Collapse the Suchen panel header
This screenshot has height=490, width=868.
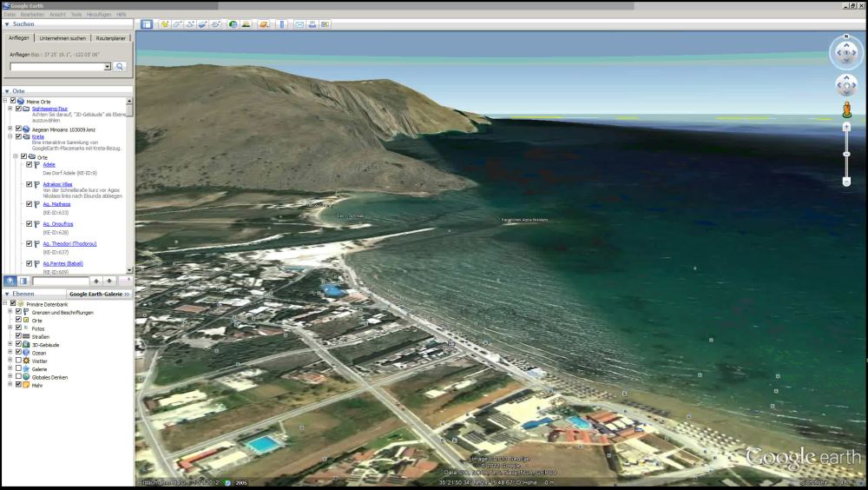[x=7, y=24]
